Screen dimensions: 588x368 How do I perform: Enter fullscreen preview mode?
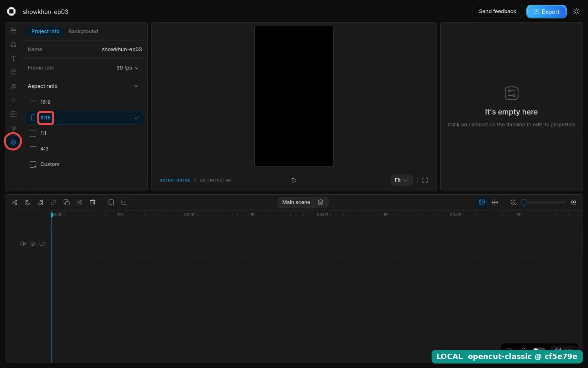pos(425,180)
